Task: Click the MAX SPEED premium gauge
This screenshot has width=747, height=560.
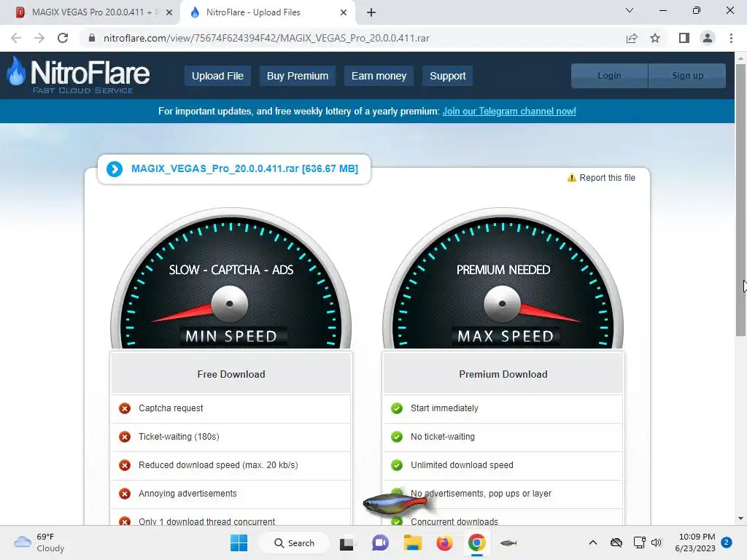Action: 503,279
